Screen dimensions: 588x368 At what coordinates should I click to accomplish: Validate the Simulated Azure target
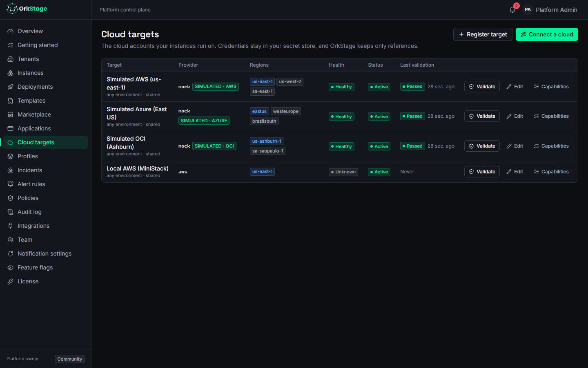click(x=482, y=116)
